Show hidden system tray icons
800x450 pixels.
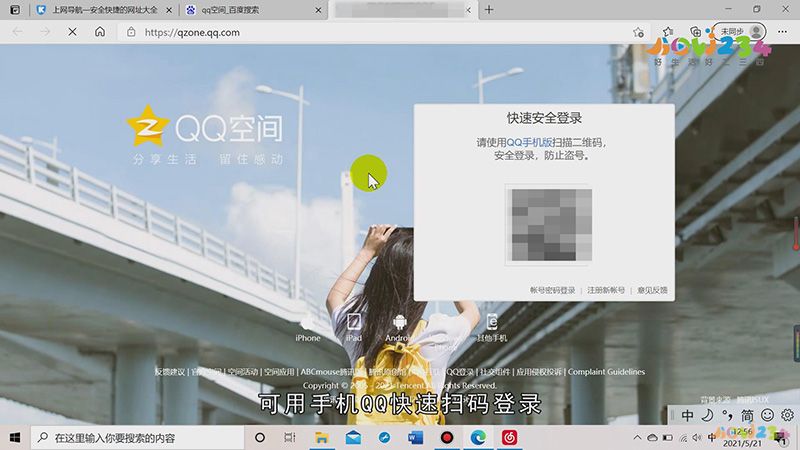[x=637, y=438]
